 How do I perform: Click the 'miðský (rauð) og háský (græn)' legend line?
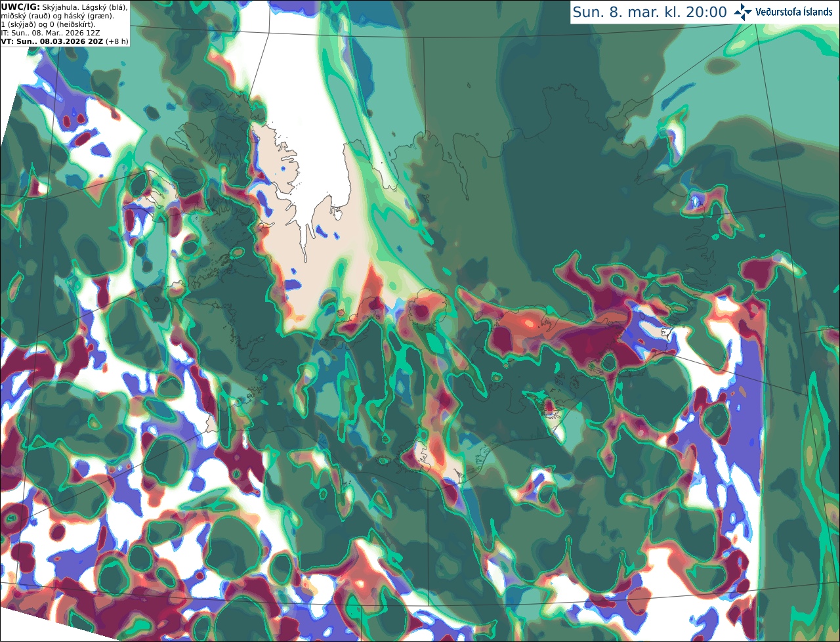57,15
